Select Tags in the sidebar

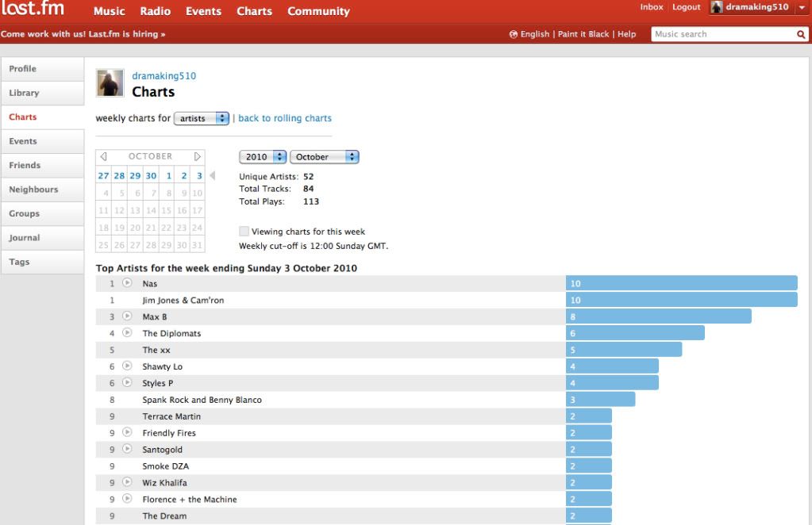[x=42, y=262]
